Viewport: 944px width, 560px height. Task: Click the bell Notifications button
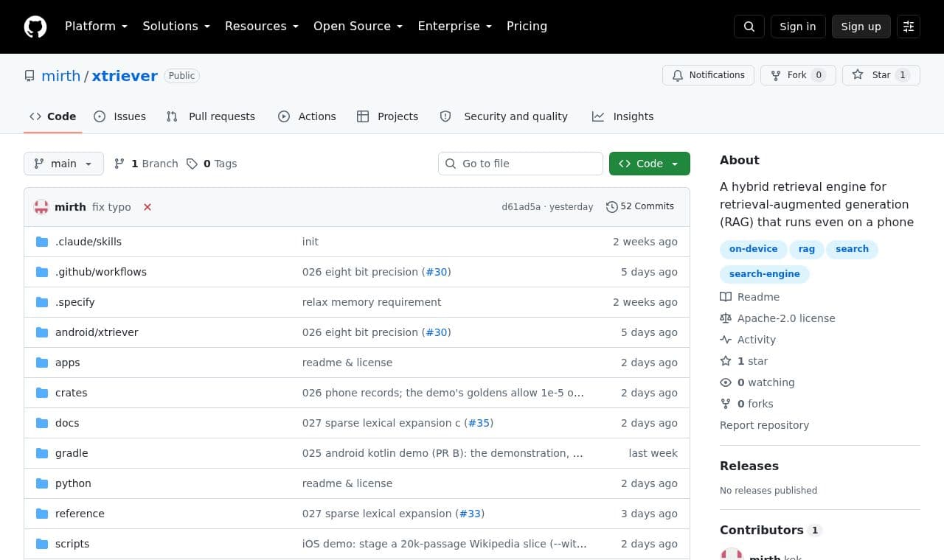pos(709,75)
